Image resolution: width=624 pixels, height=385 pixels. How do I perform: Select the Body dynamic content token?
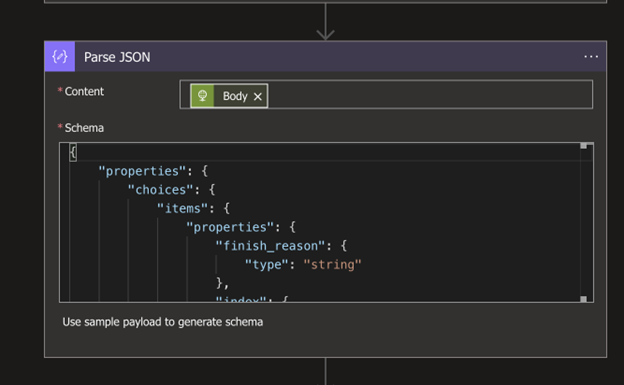(x=229, y=96)
